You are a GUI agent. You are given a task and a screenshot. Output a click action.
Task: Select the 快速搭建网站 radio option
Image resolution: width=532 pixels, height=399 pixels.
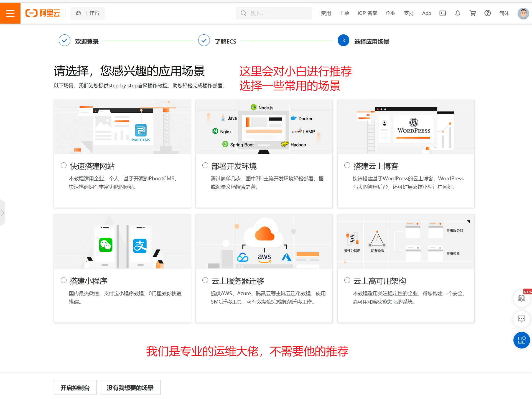[63, 165]
